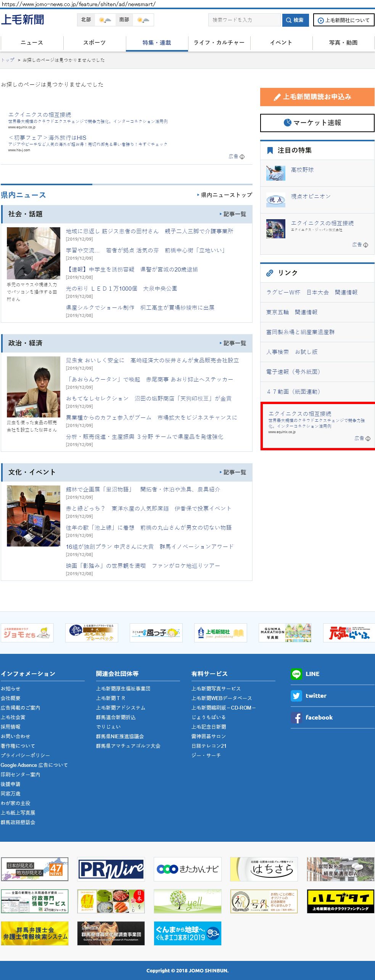
Task: Click the Facebook icon in footer
Action: (x=296, y=718)
